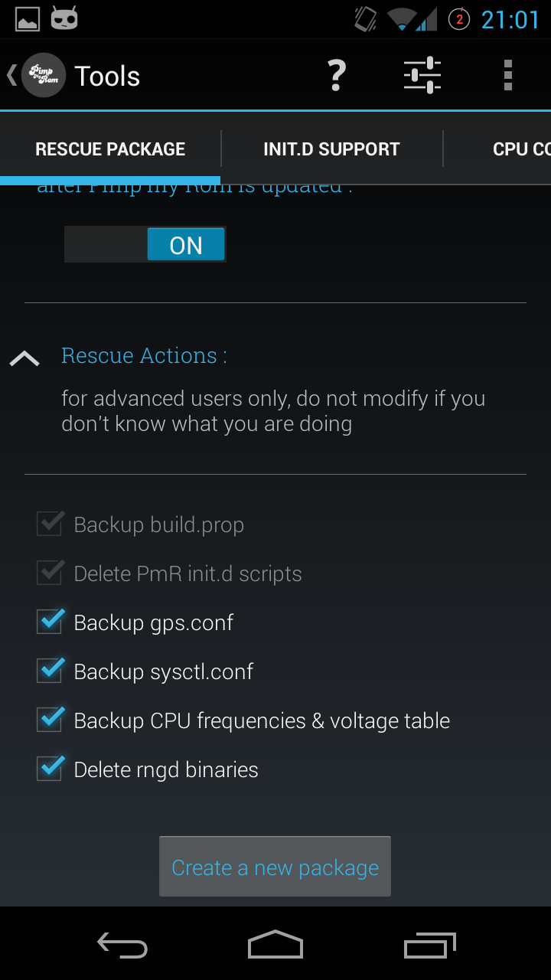Switch to the Init.d Support tab
This screenshot has height=980, width=551.
331,149
